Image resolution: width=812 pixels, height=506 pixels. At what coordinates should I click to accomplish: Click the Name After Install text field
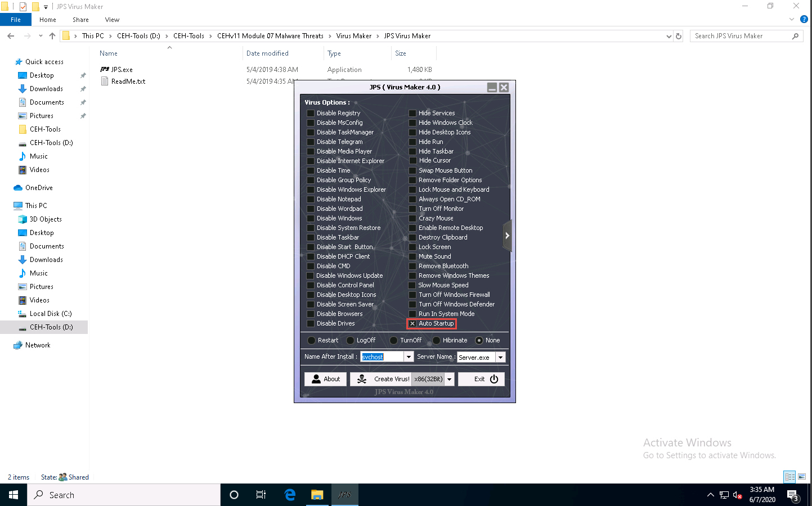click(x=382, y=357)
